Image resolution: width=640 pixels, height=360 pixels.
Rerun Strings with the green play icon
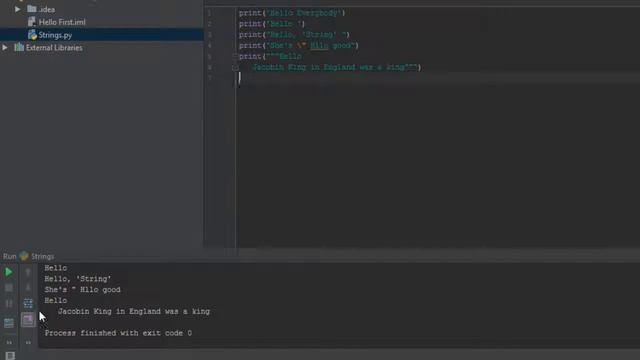click(x=9, y=272)
